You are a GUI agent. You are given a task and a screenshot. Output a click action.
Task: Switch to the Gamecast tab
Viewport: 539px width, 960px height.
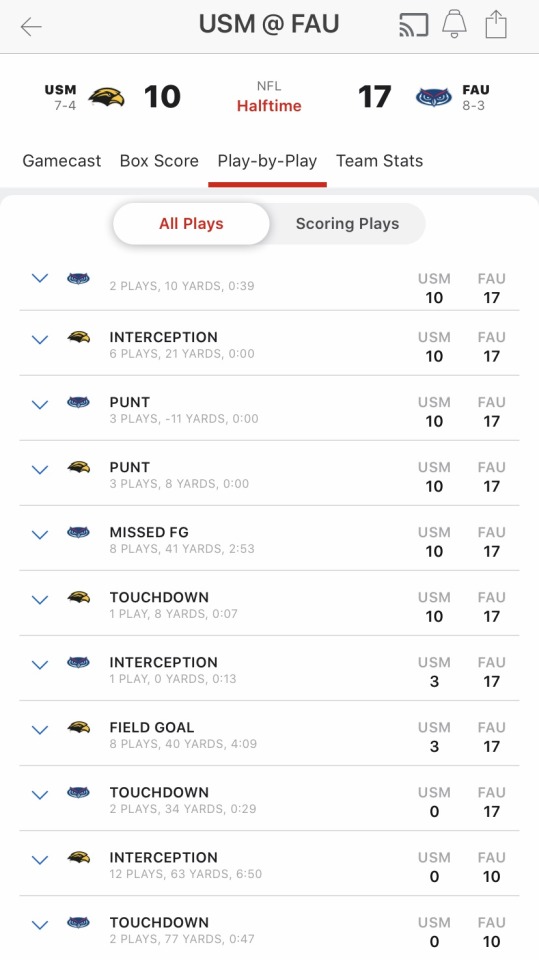pyautogui.click(x=62, y=161)
